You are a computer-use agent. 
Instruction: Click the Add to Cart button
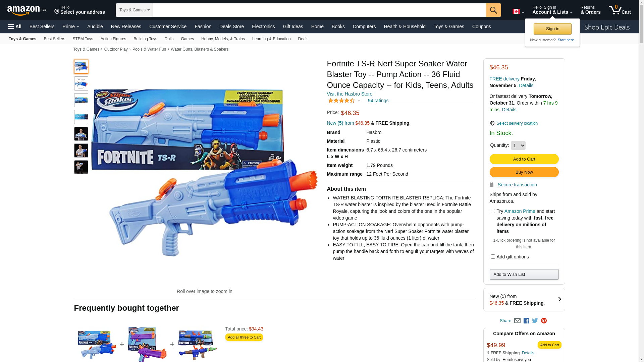click(524, 159)
